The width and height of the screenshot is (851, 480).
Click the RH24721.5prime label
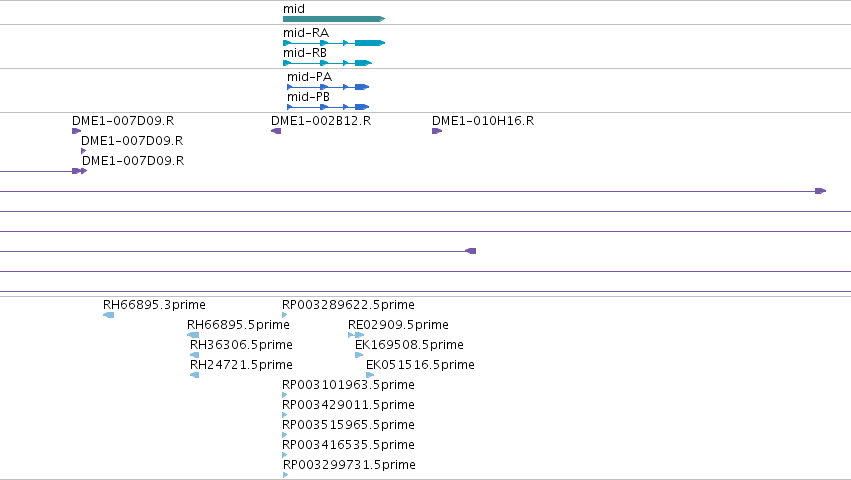(x=241, y=365)
